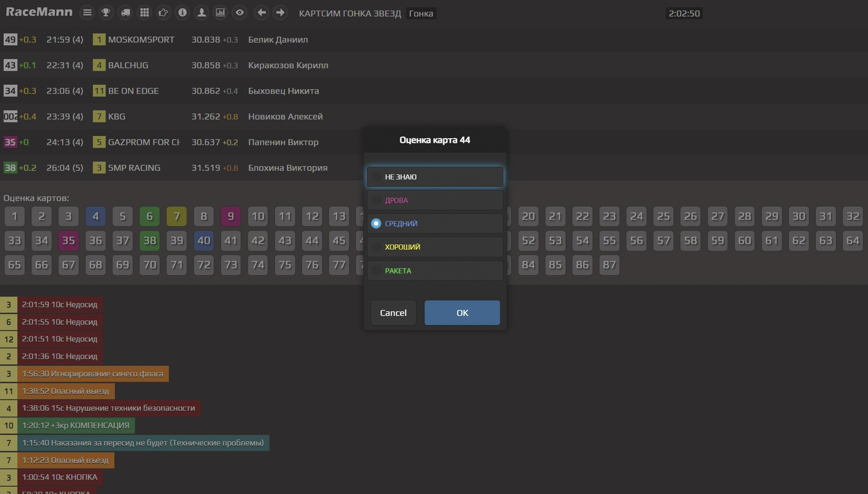Viewport: 868px width, 494px height.
Task: Open the info icon
Action: tap(183, 13)
